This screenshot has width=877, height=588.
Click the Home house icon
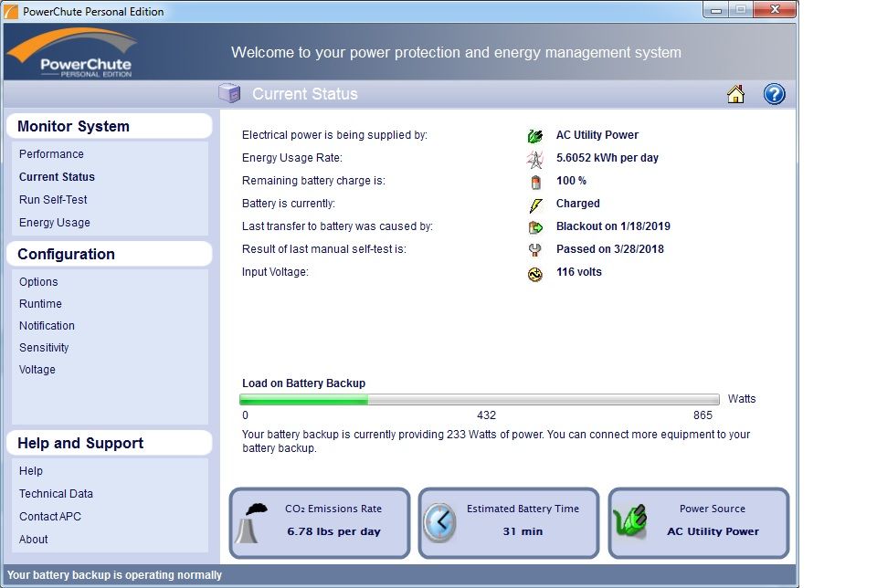click(735, 94)
